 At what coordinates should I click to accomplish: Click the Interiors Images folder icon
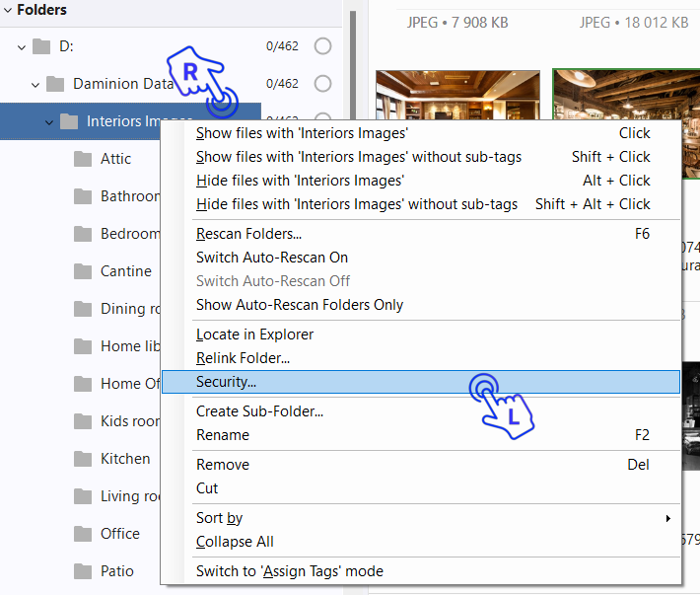(69, 121)
